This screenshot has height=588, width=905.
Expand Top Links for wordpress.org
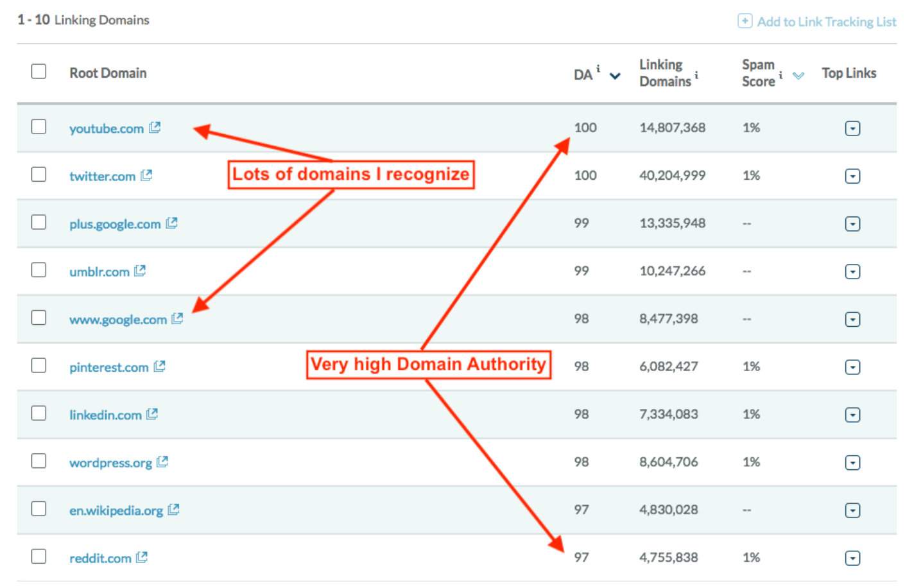tap(852, 462)
